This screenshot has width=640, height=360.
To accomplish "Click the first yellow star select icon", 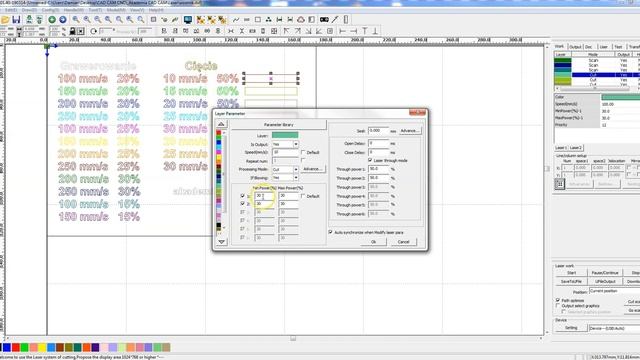I will point(200,20).
